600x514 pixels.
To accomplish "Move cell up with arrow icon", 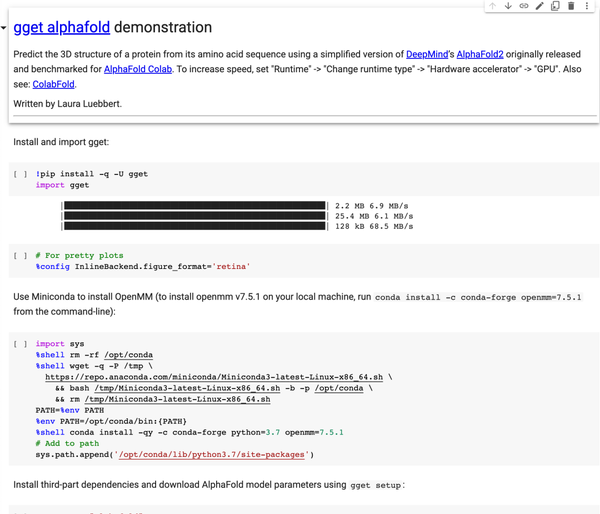I will coord(492,7).
